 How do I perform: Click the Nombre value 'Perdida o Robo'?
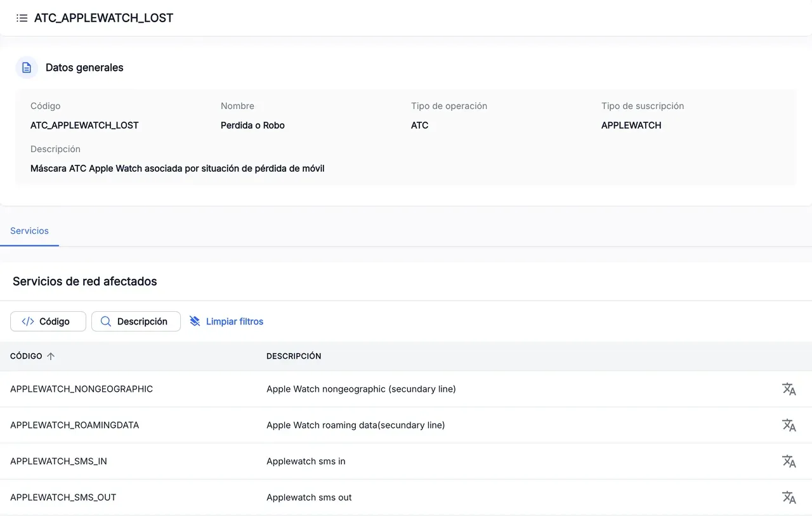(x=252, y=126)
